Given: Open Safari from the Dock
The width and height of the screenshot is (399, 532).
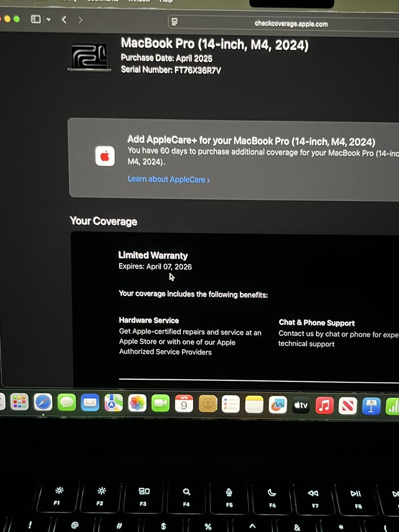Looking at the screenshot, I should 43,402.
